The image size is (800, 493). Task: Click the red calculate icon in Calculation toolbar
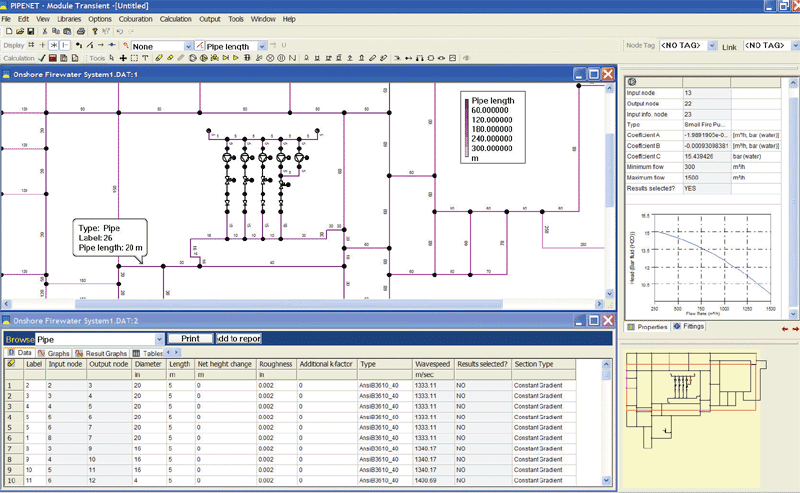pyautogui.click(x=53, y=58)
